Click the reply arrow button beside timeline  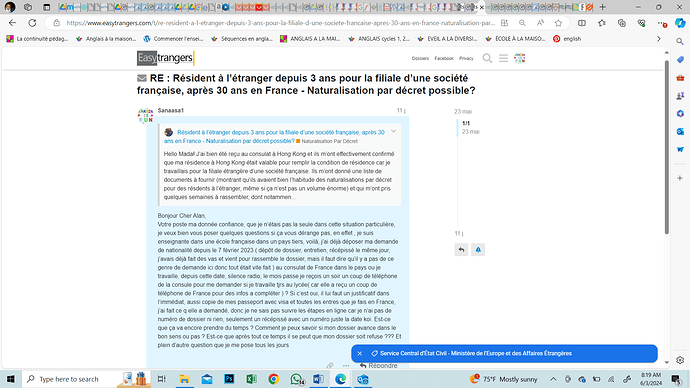(461, 250)
